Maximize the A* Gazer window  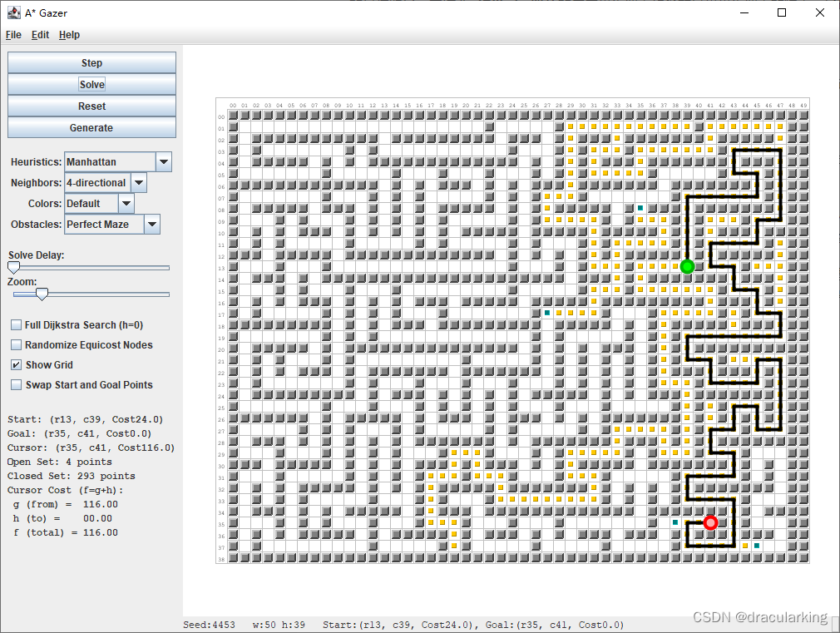point(782,12)
